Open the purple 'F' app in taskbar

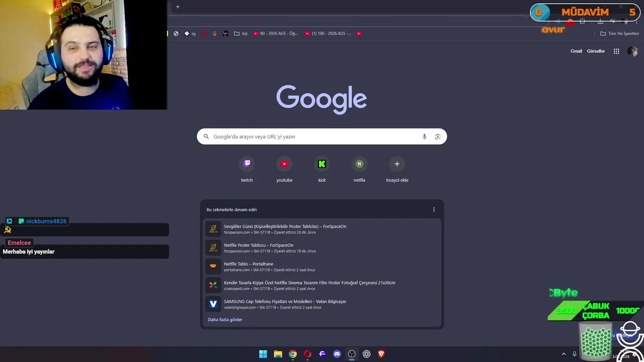[323, 354]
